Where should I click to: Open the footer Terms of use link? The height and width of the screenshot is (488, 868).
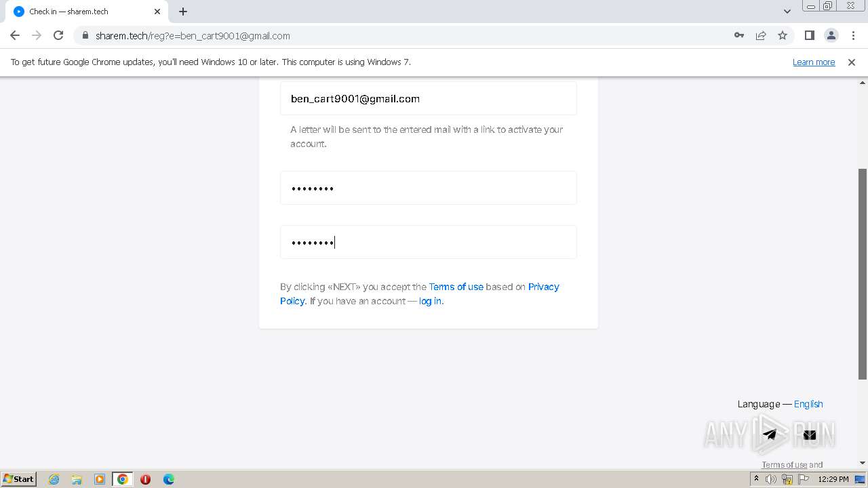(784, 464)
